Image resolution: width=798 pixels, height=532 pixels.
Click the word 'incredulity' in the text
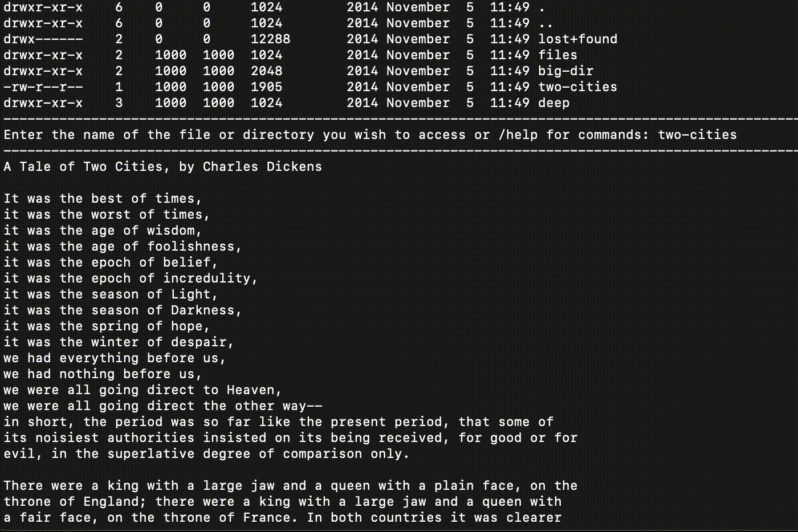[207, 279]
